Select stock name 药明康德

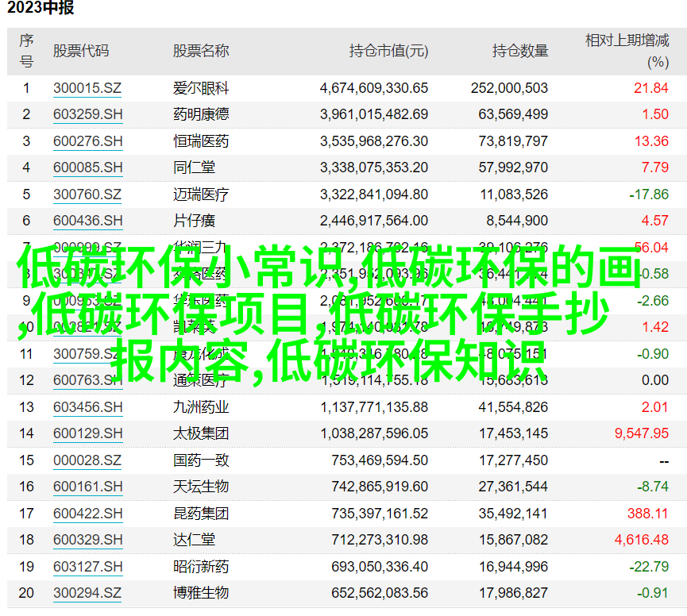tap(201, 115)
